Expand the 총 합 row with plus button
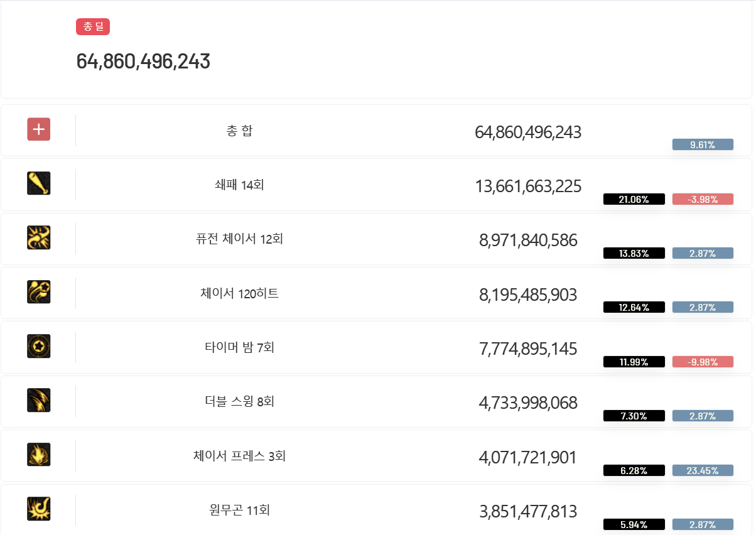 pos(39,129)
